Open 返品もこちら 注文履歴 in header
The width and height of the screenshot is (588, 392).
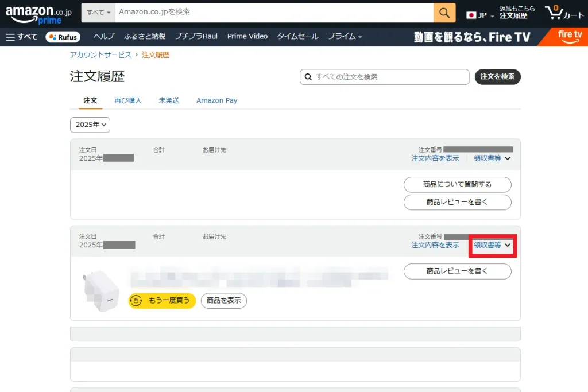coord(517,13)
